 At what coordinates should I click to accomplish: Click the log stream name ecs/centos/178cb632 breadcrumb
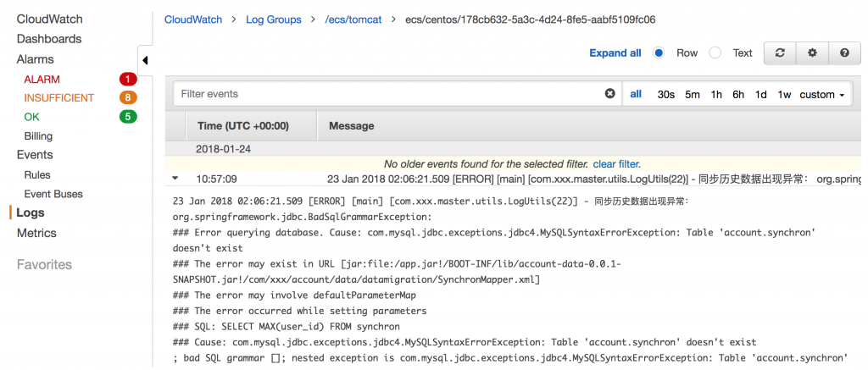pos(531,19)
